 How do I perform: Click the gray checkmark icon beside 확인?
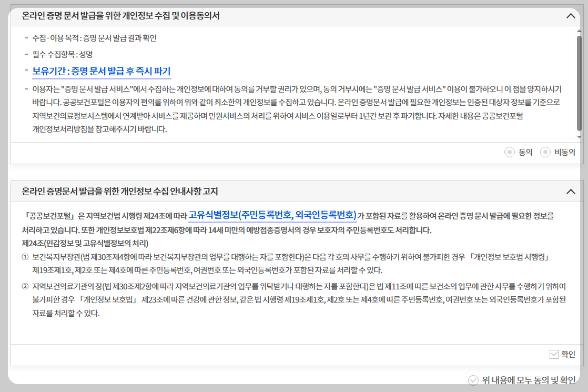pos(553,355)
